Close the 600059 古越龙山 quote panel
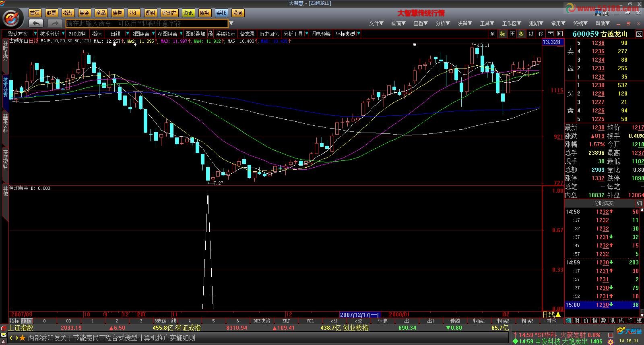Viewport: 644px width, 345px height. (x=639, y=34)
